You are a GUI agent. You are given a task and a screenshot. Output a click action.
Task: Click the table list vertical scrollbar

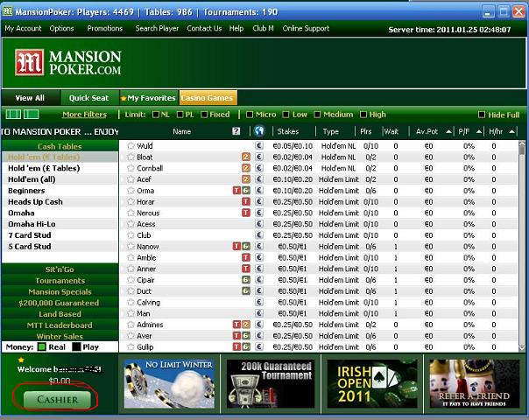[522, 246]
